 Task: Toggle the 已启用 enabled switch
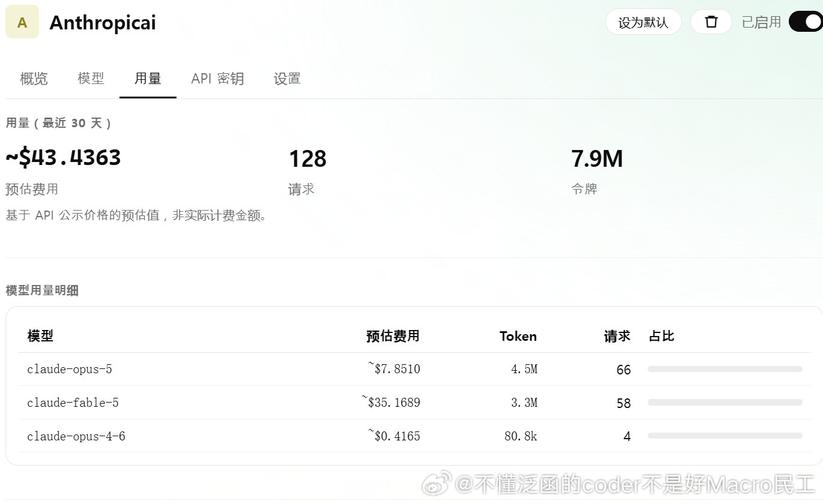(x=806, y=22)
